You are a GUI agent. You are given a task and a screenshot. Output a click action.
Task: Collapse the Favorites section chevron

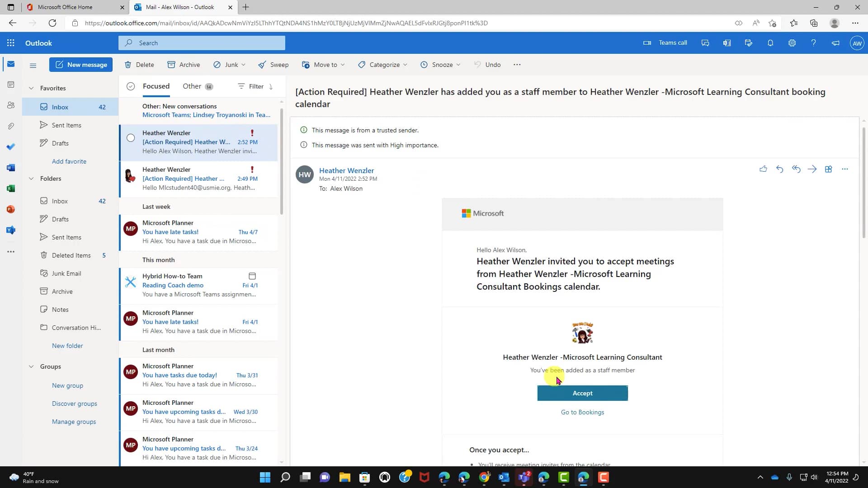[31, 88]
